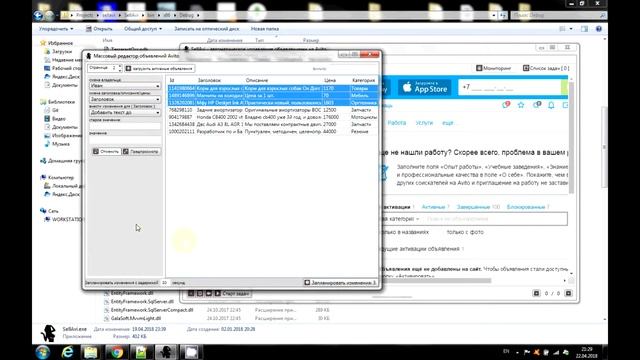Select the Audi A3 engine row

point(273,124)
